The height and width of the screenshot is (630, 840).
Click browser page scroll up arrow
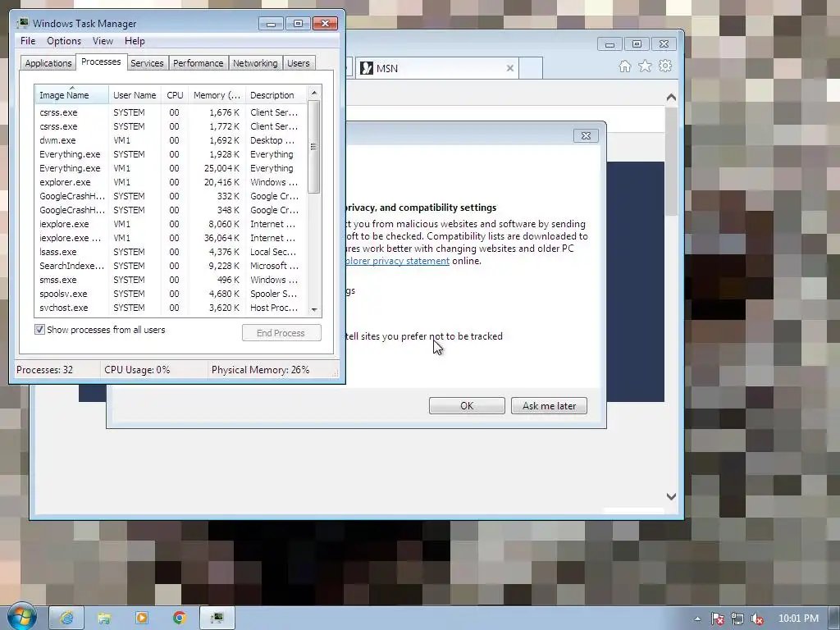671,98
